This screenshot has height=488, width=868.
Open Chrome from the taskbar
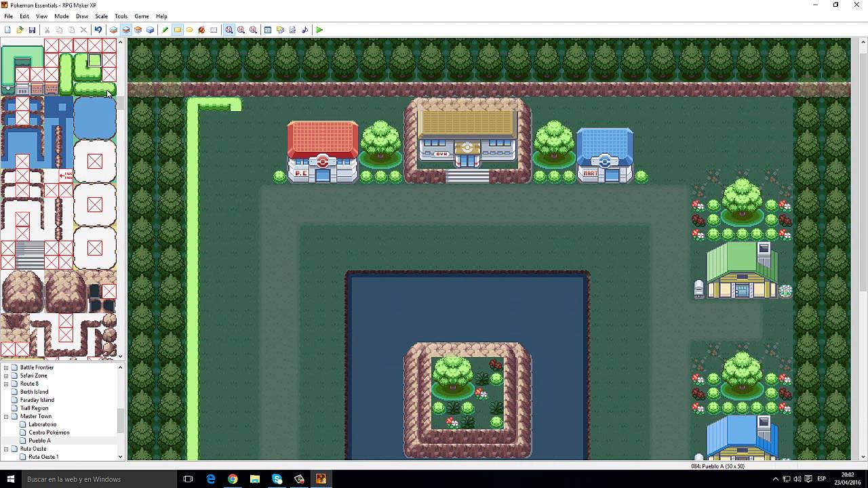pyautogui.click(x=233, y=479)
